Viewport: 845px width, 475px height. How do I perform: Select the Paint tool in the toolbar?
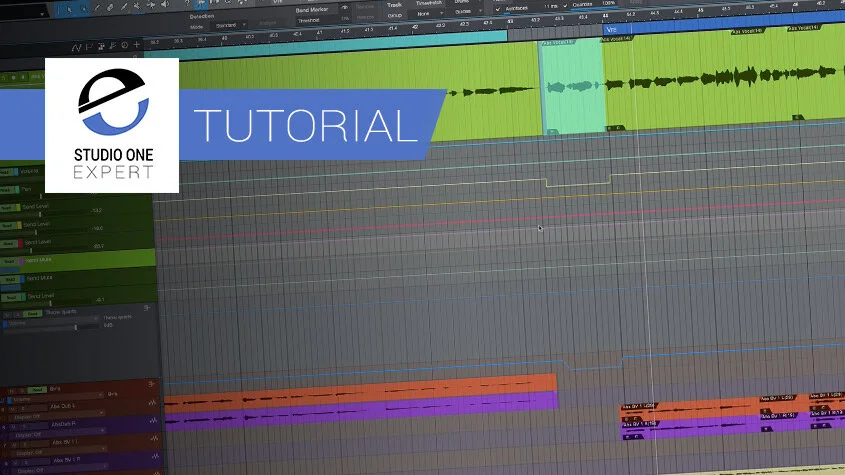coord(124,6)
